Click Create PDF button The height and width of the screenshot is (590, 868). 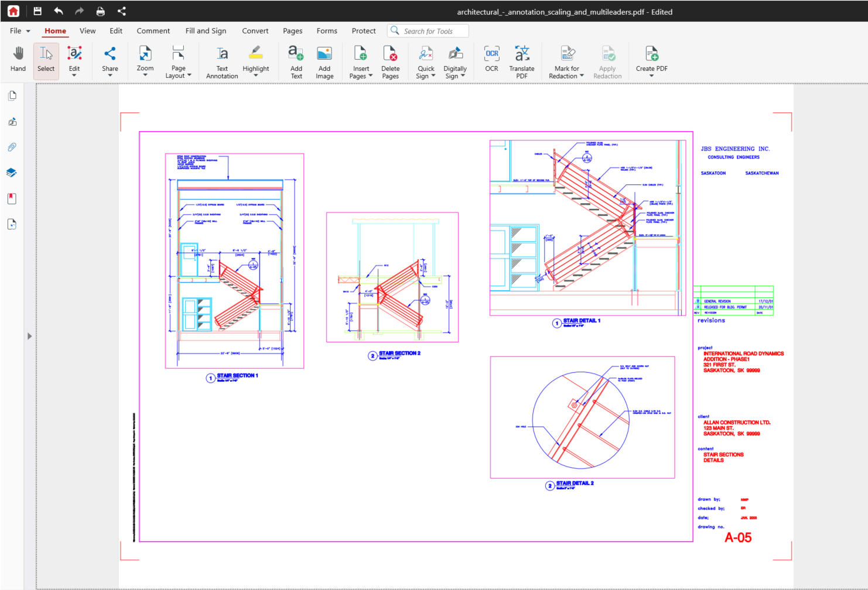(x=652, y=60)
